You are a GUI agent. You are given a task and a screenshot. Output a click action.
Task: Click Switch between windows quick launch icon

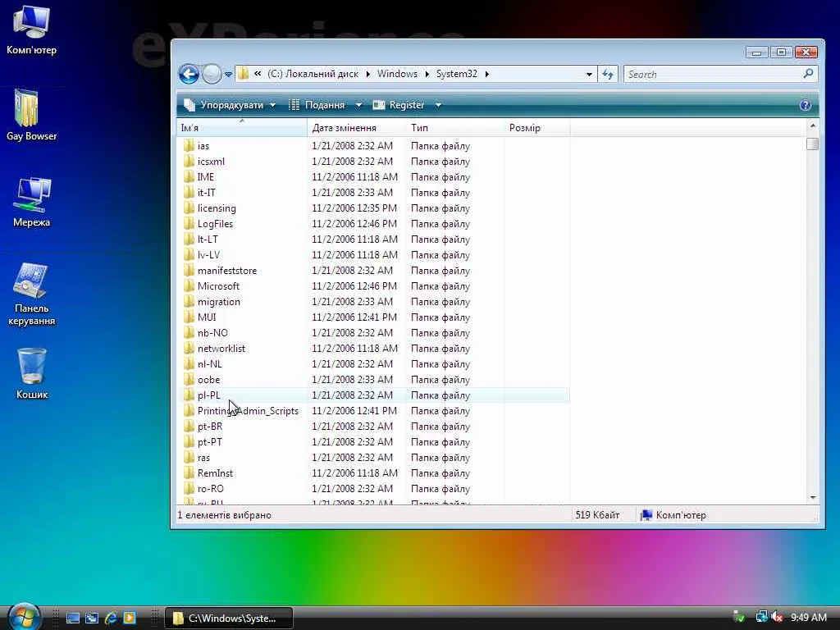coord(92,618)
